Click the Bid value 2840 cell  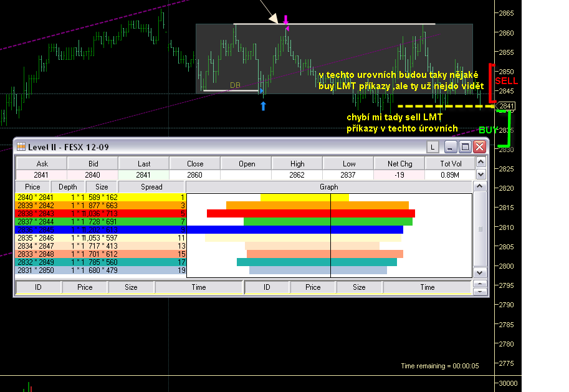click(92, 175)
